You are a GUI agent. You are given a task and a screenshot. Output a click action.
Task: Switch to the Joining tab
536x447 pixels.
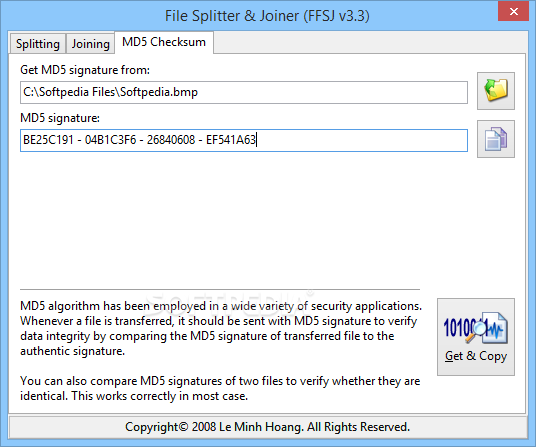pyautogui.click(x=90, y=44)
